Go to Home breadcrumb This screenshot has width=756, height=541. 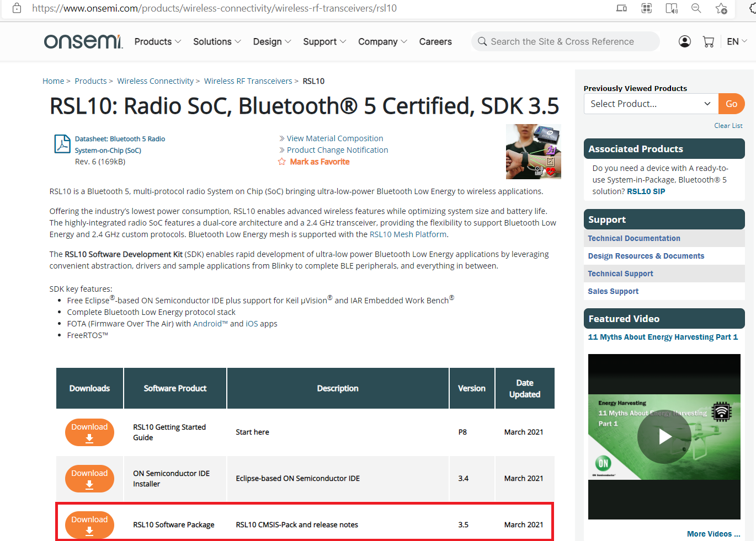coord(53,81)
